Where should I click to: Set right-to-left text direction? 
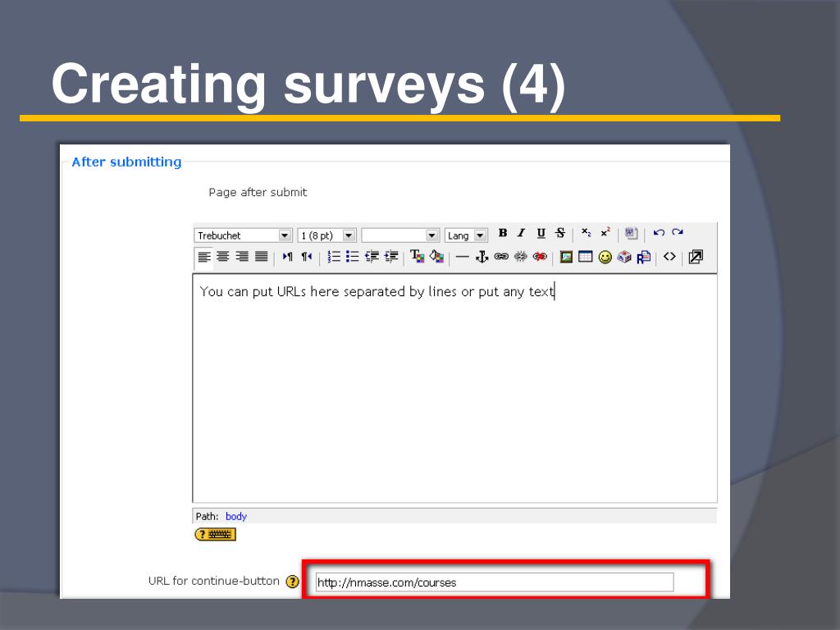coord(307,257)
